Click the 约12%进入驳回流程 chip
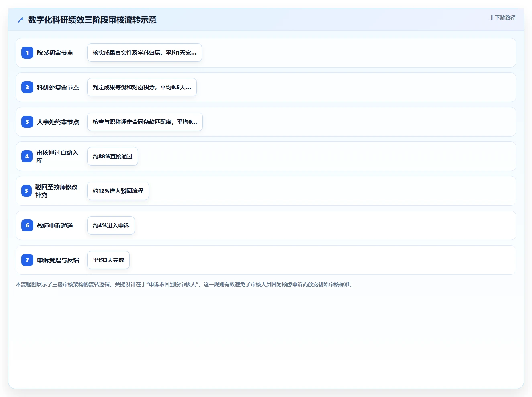 (x=118, y=191)
